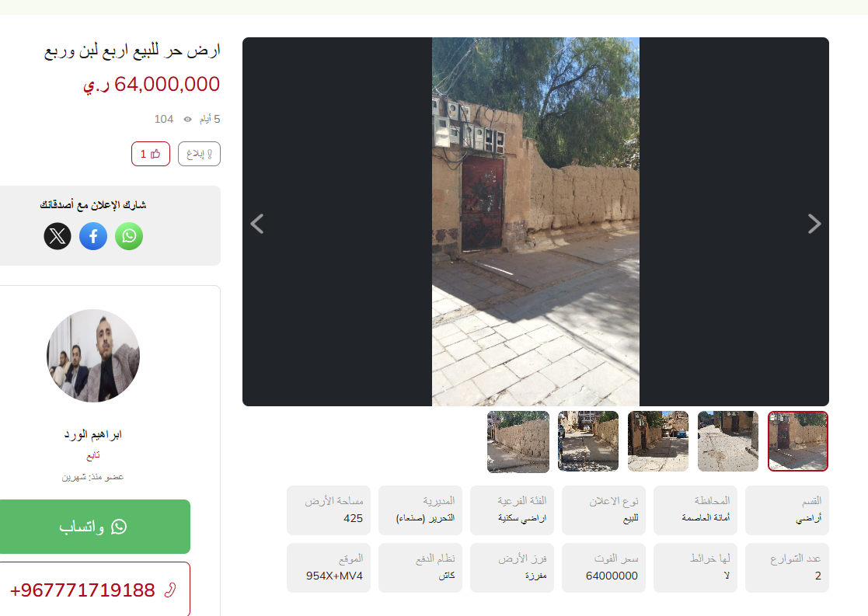Select the second thumbnail from the right
The image size is (868, 616).
pyautogui.click(x=728, y=441)
